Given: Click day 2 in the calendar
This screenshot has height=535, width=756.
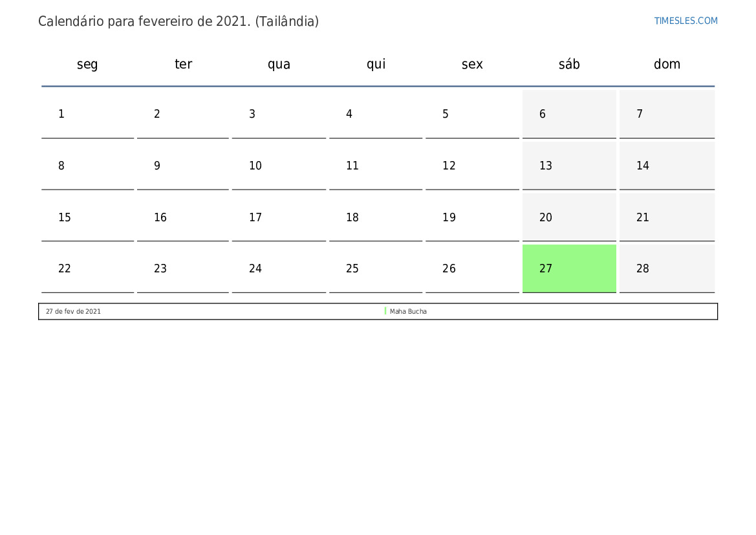Looking at the screenshot, I should (183, 114).
